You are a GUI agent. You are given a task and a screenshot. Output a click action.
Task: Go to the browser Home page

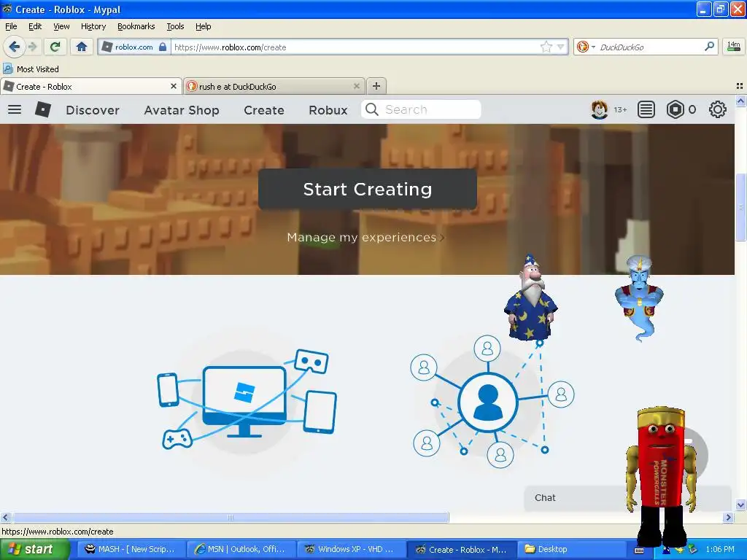(82, 47)
